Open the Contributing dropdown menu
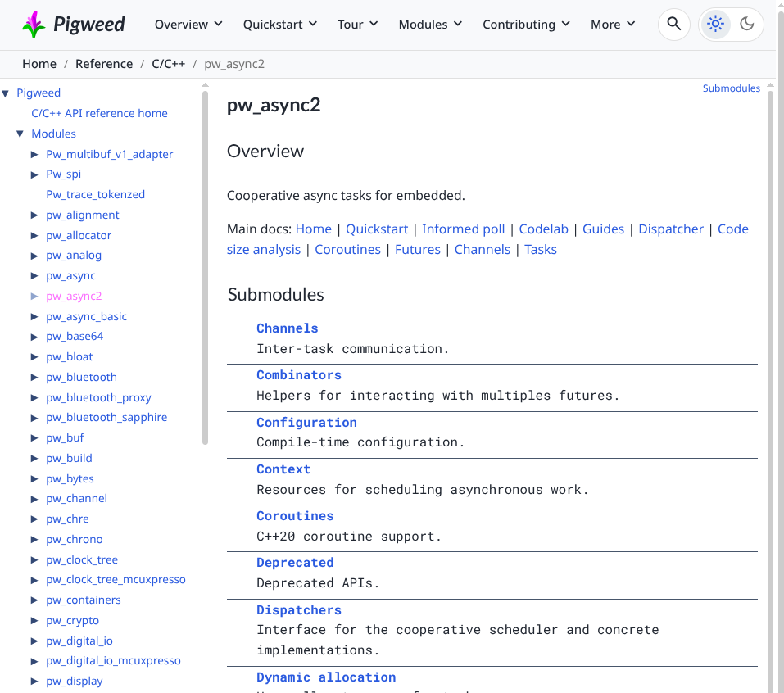 coord(527,25)
